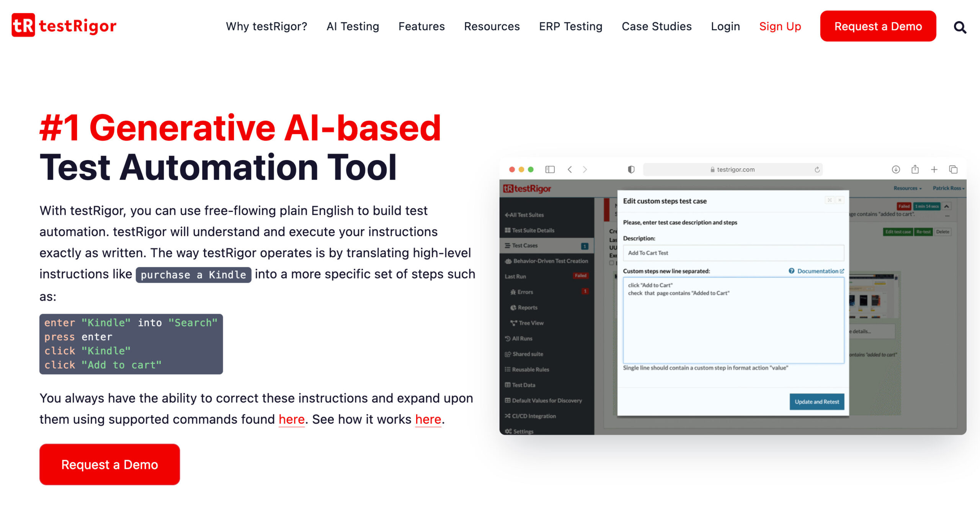Click the sidebar toggle icon in browser mockup
The image size is (980, 506).
pos(550,169)
